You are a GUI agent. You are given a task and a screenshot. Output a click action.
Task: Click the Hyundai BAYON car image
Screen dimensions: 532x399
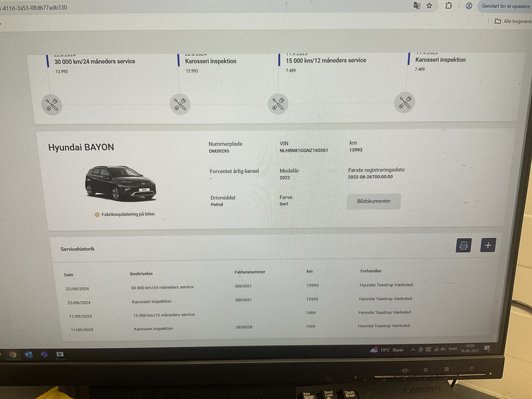120,183
